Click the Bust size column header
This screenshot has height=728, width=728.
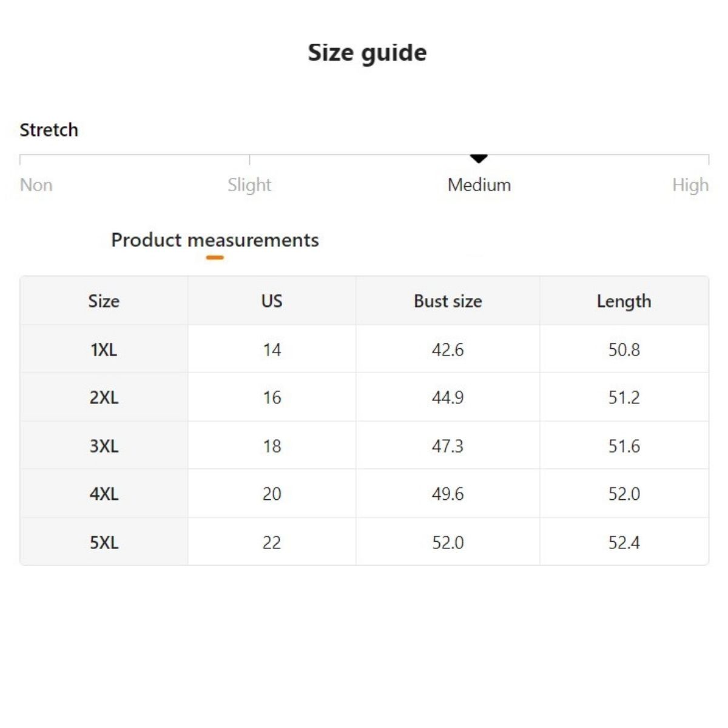tap(448, 301)
